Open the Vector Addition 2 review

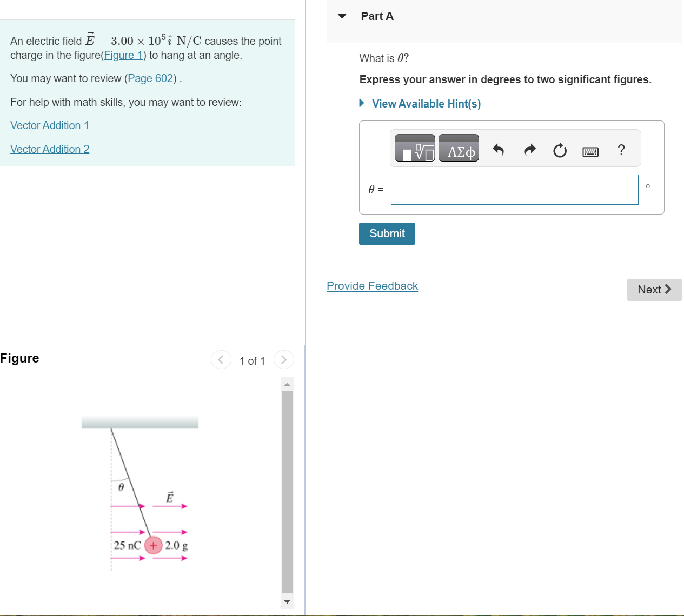[x=49, y=149]
